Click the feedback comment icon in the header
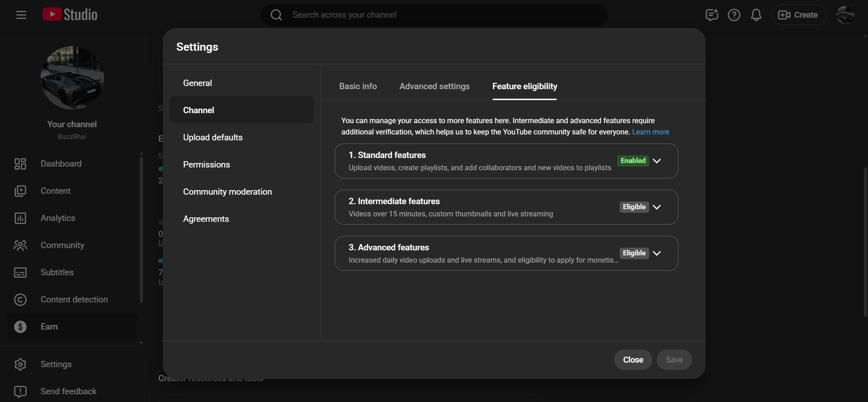This screenshot has height=402, width=868. coord(711,15)
